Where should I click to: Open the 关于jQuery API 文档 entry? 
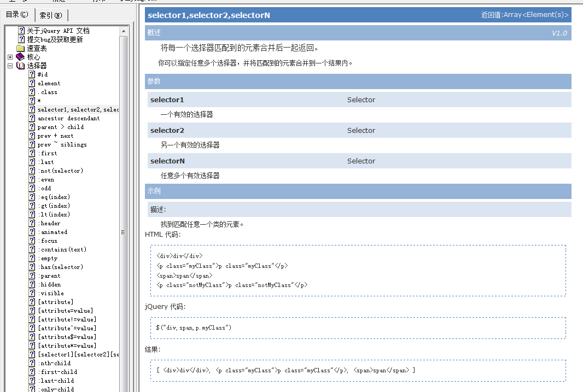point(58,31)
